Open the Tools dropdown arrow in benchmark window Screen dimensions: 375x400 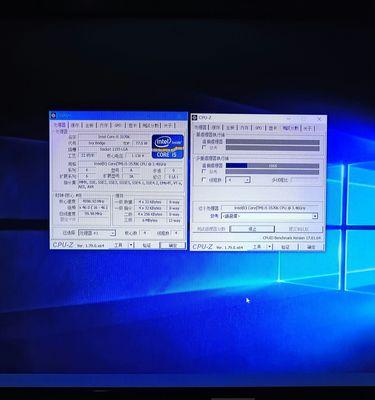[270, 247]
